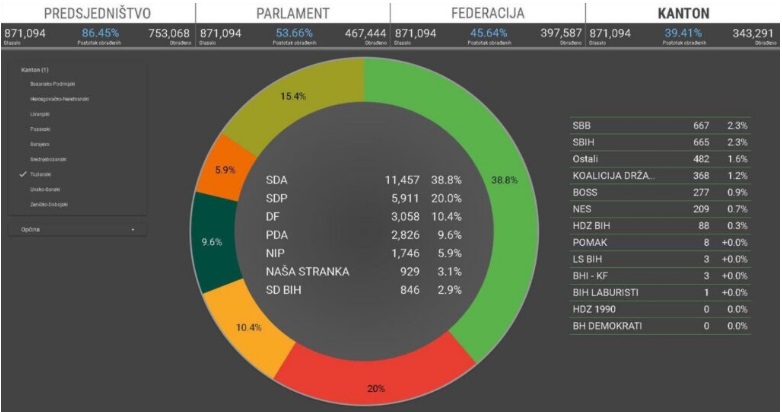782x412 pixels.
Task: Select the SBB row in party list
Action: pyautogui.click(x=660, y=126)
